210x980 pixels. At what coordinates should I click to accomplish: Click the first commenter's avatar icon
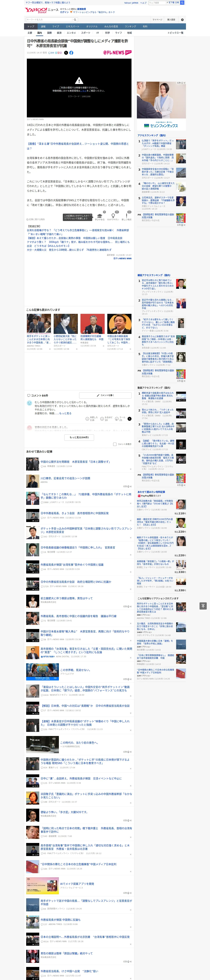29,403
